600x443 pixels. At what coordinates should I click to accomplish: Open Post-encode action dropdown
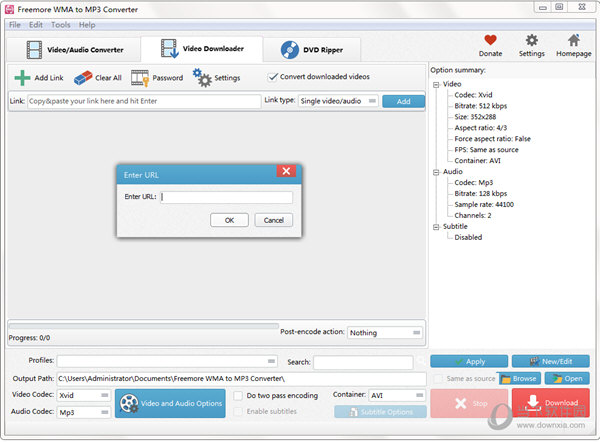[385, 332]
